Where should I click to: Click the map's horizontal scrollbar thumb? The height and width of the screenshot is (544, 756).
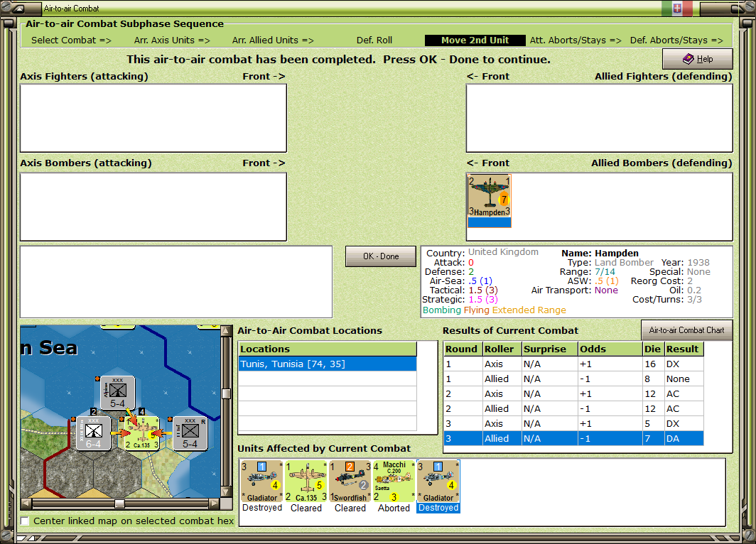click(119, 504)
